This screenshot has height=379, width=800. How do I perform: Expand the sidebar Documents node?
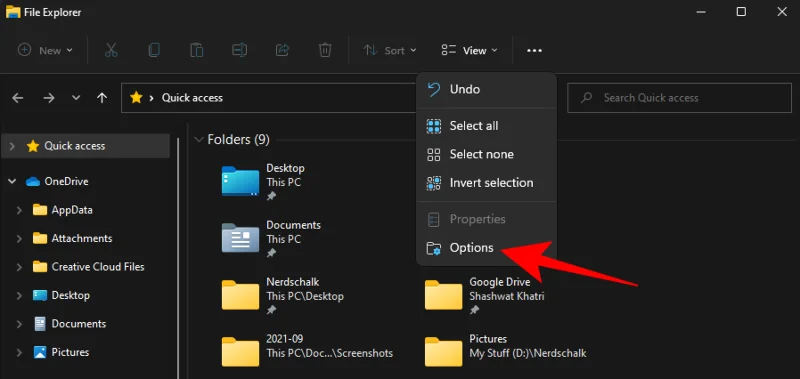click(19, 324)
